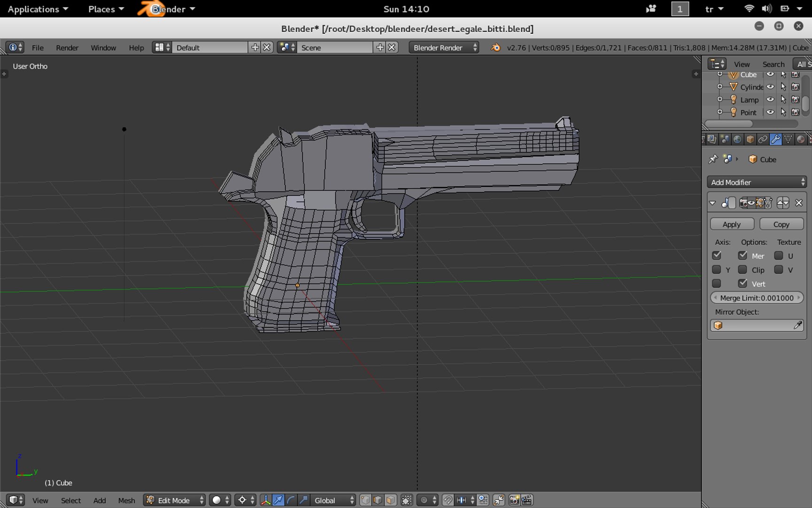Image resolution: width=812 pixels, height=508 pixels.
Task: Open the Scene properties tab
Action: tap(725, 139)
